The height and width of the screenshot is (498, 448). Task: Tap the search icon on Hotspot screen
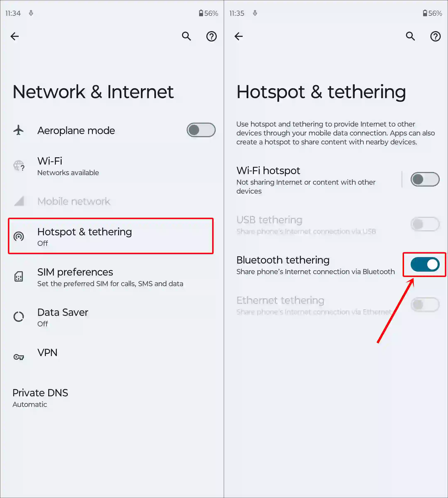pos(410,36)
